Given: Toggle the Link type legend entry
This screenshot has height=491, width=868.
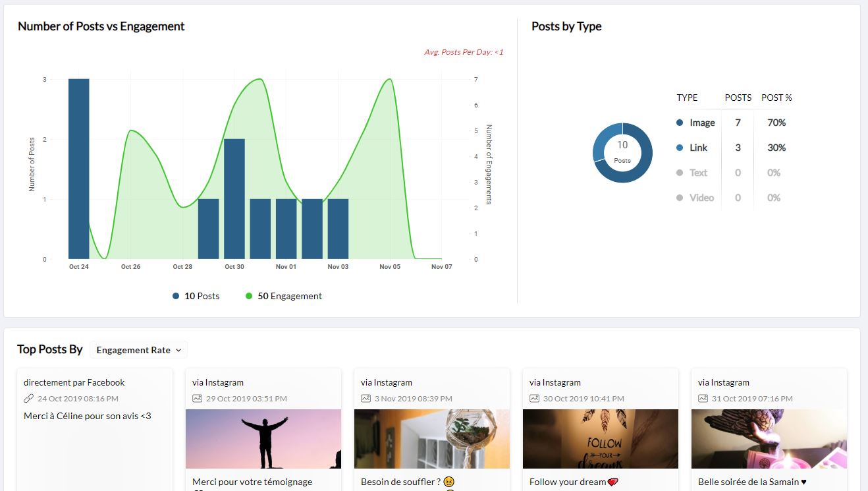Looking at the screenshot, I should point(692,148).
